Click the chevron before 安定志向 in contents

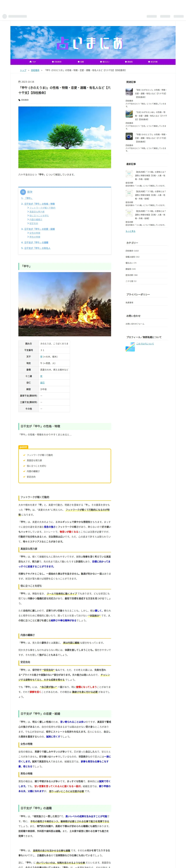tap(28, 223)
